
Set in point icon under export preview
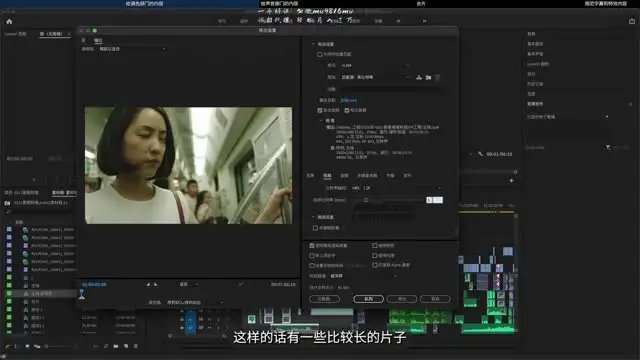[148, 284]
